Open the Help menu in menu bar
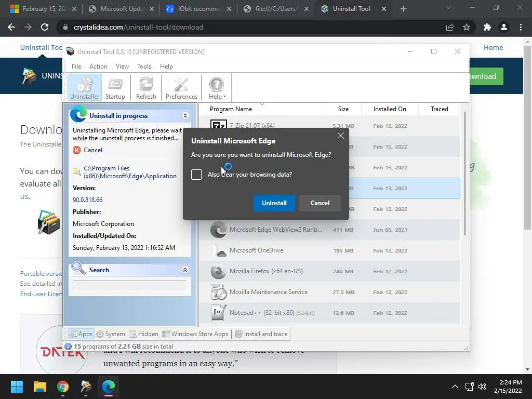Screen dimensions: 532x399 (x=166, y=66)
